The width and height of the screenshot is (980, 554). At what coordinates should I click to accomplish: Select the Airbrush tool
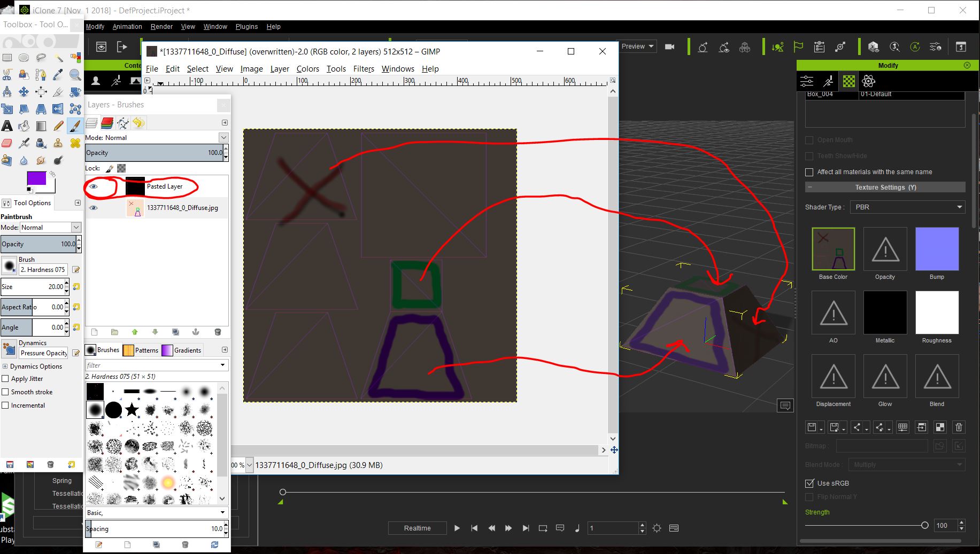pyautogui.click(x=24, y=143)
